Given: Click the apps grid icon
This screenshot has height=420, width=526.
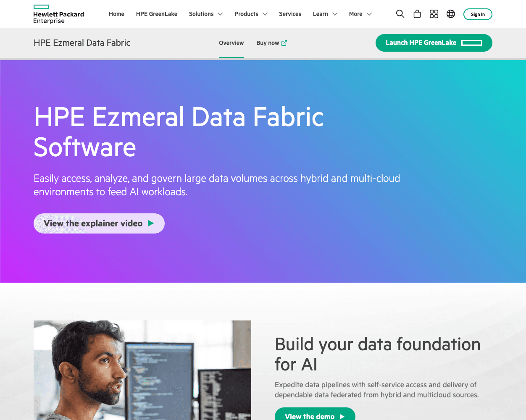Looking at the screenshot, I should pyautogui.click(x=434, y=14).
